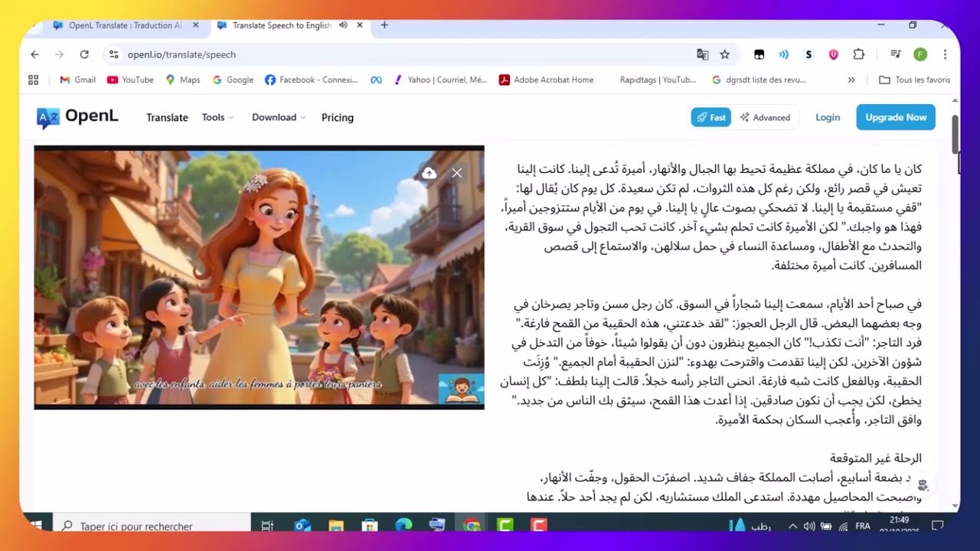The width and height of the screenshot is (980, 551).
Task: Open the Adobe Acrobat Home bookmark
Action: point(547,80)
